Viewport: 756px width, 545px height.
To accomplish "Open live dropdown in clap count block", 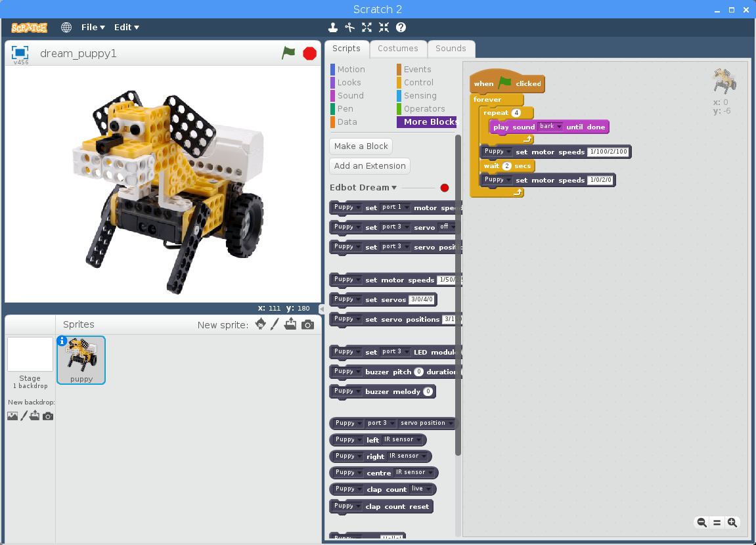I will [421, 489].
